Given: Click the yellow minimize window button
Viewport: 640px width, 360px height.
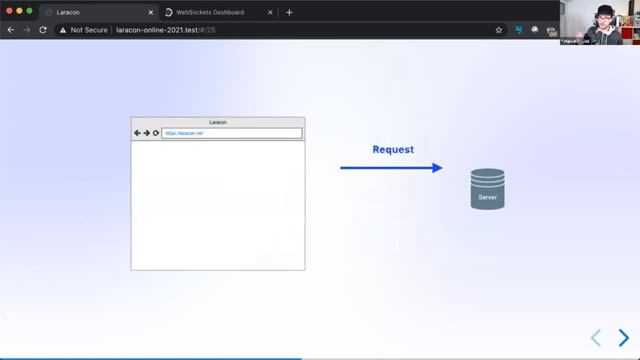Looking at the screenshot, I should (x=19, y=11).
